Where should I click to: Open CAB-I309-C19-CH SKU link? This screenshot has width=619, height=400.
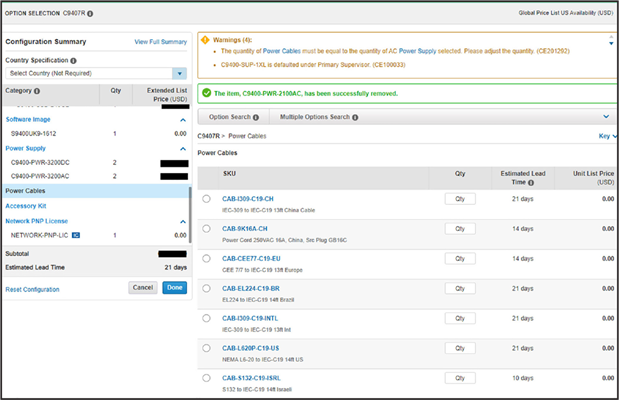tap(248, 199)
